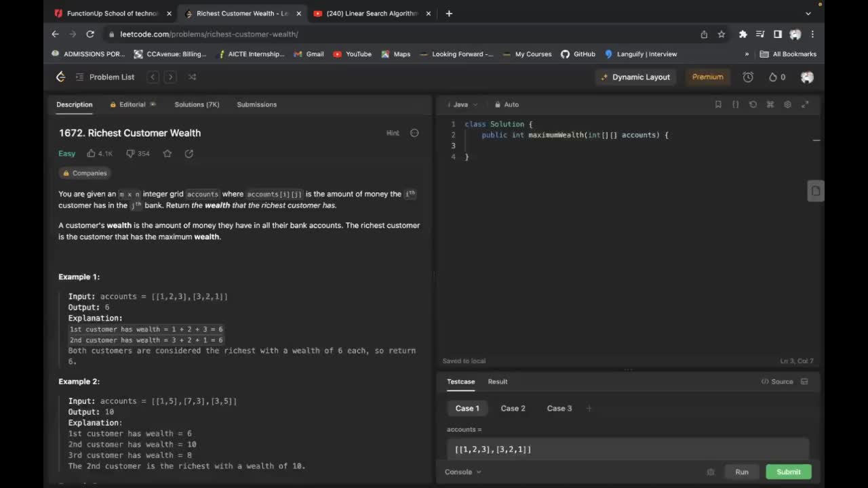Switch to FunctionUp School browser tab
The height and width of the screenshot is (488, 868).
(x=113, y=14)
